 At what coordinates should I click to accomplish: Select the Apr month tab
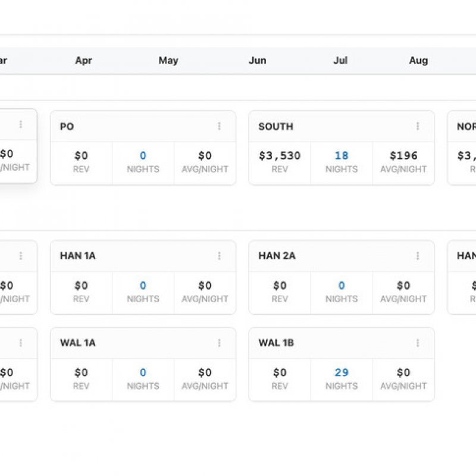84,61
